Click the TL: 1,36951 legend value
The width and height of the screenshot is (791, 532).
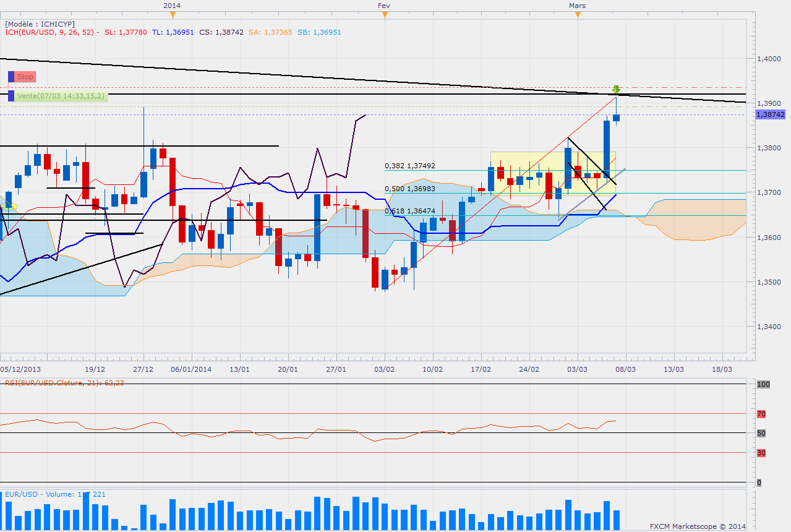tap(173, 32)
